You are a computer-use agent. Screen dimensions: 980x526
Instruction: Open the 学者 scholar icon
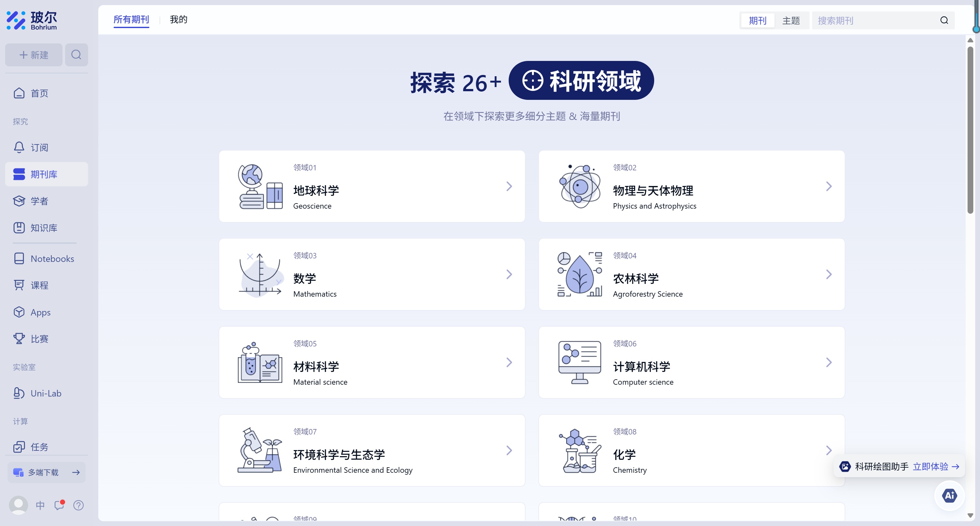click(x=19, y=201)
